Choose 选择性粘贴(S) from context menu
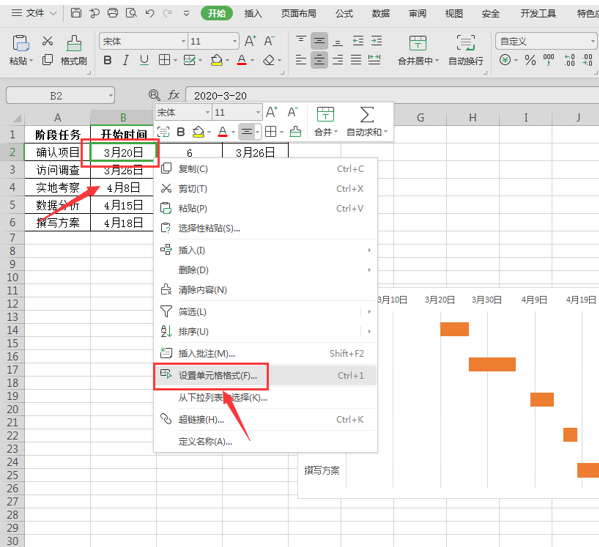This screenshot has height=547, width=599. point(265,228)
